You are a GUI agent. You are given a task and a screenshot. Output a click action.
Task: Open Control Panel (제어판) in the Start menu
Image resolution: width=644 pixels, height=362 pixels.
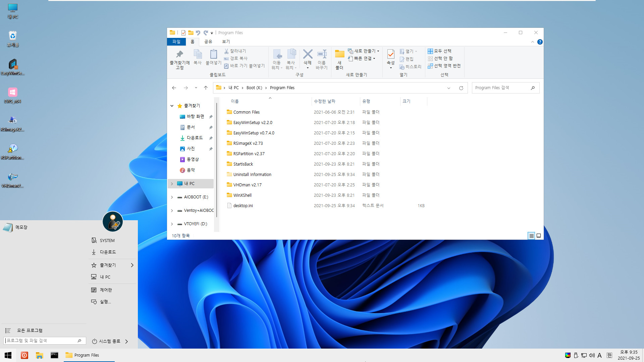[113, 290]
